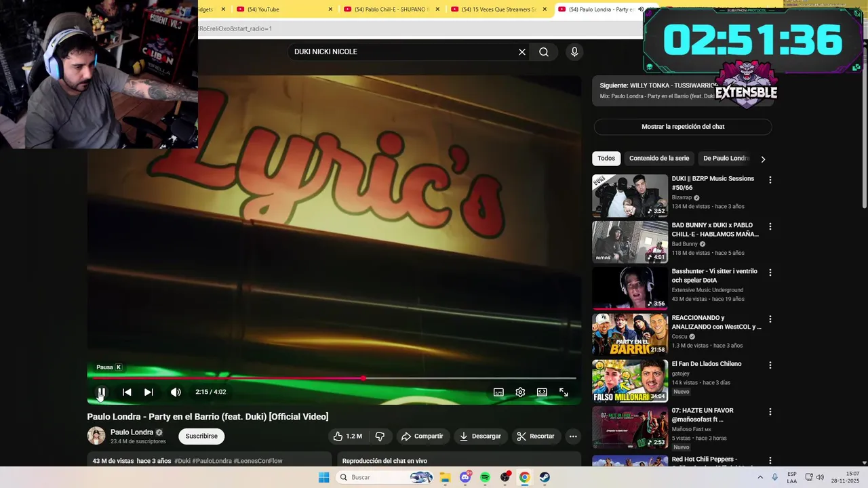Open options for Red Hot Chili Peppers video
This screenshot has height=488, width=868.
(x=770, y=461)
